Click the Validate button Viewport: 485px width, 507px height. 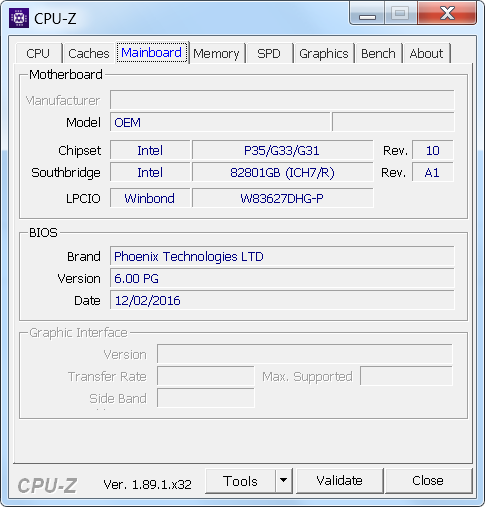(339, 481)
